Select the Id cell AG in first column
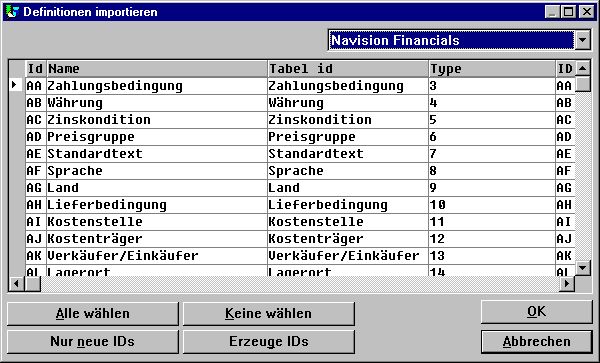 [x=36, y=188]
